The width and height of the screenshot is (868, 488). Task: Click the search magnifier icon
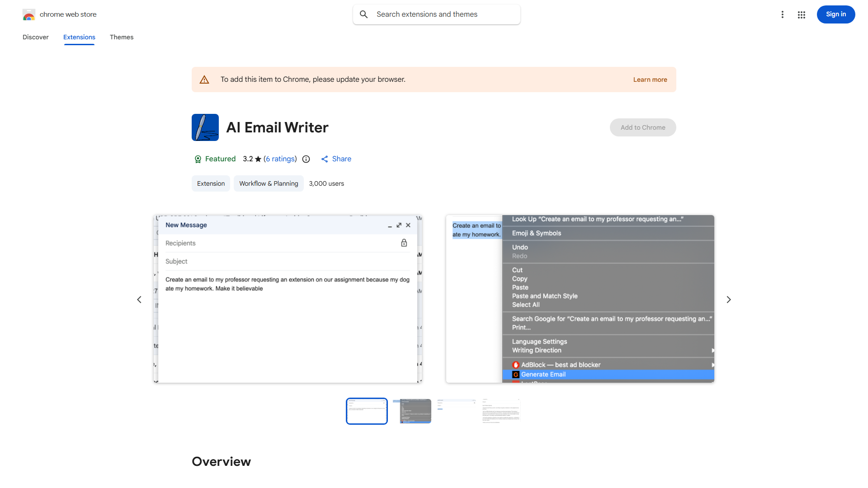(x=363, y=14)
